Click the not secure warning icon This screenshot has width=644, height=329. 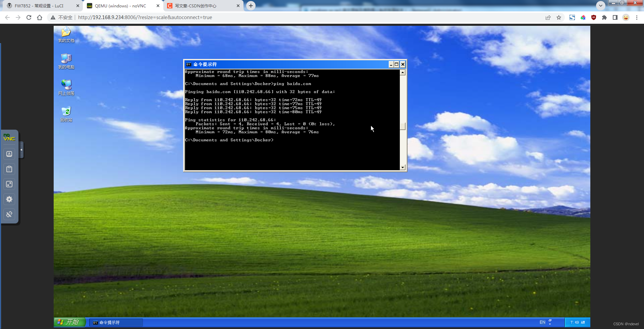[x=53, y=17]
